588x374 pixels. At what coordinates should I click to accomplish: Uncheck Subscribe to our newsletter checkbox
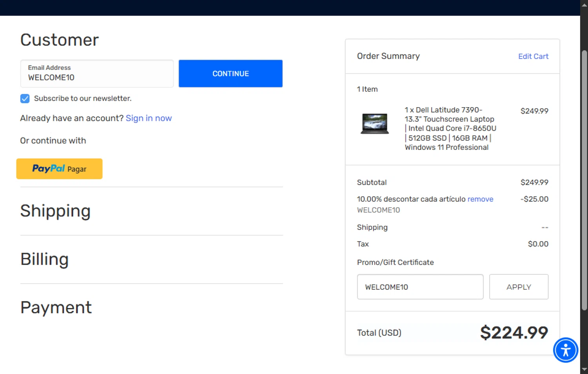point(25,99)
